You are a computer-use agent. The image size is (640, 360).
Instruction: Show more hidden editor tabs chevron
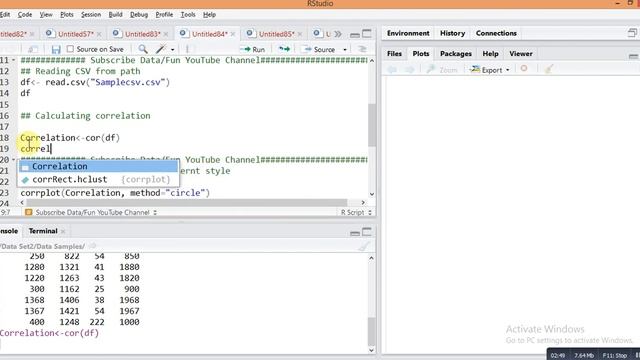coord(338,34)
